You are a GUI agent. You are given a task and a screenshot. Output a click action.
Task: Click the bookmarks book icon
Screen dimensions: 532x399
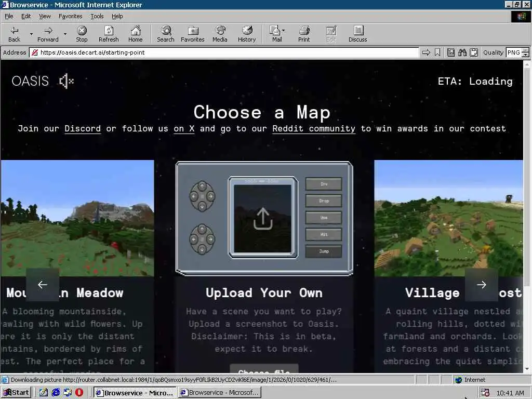[450, 52]
